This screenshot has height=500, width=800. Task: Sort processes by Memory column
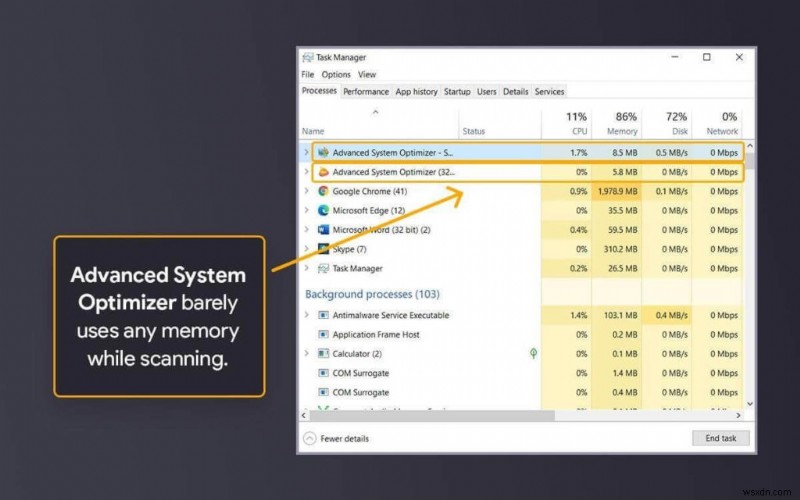617,123
